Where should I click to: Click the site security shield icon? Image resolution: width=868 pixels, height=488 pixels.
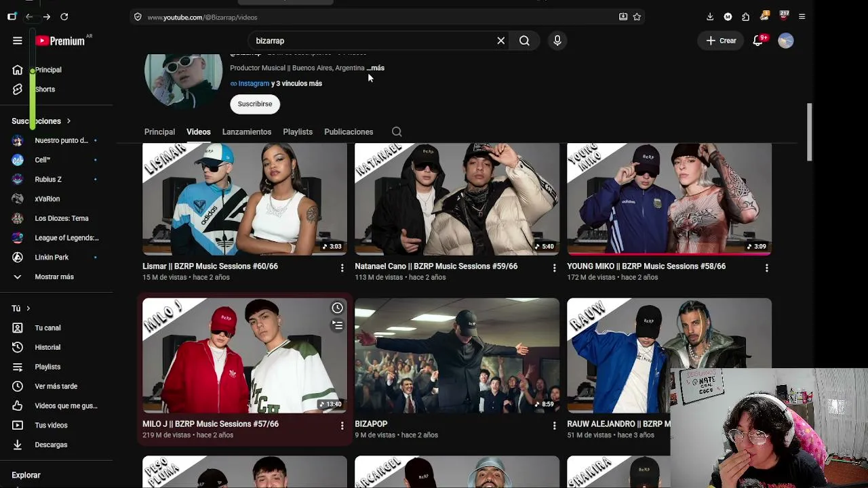[x=138, y=17]
